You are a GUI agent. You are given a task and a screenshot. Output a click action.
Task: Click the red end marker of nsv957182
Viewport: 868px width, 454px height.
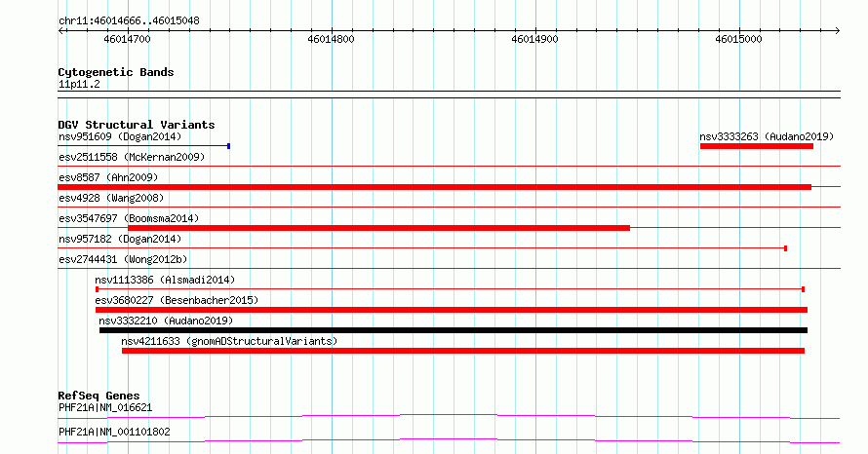785,248
